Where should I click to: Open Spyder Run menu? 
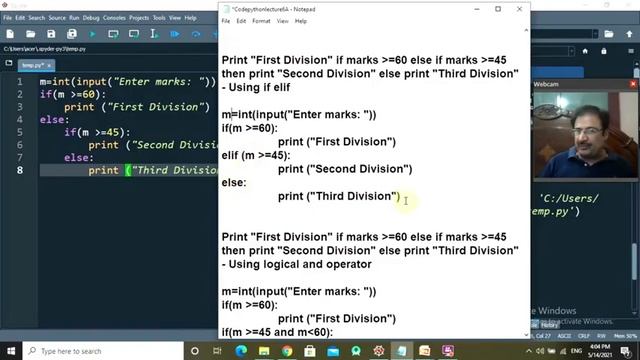point(74,18)
